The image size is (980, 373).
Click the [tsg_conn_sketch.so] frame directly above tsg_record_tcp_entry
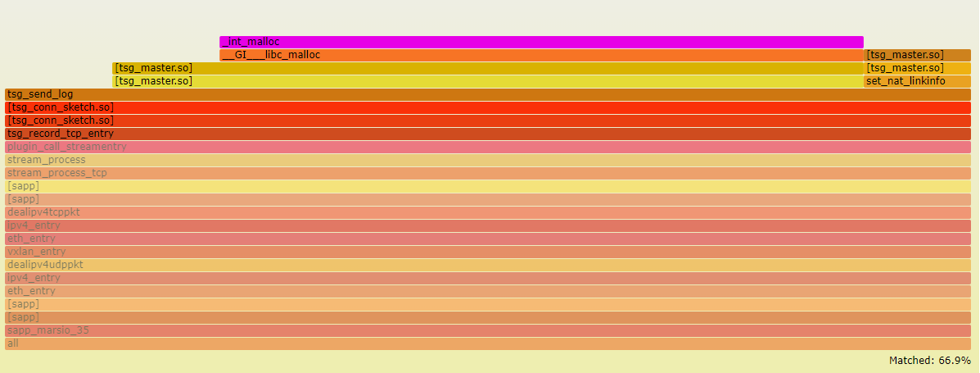click(488, 121)
